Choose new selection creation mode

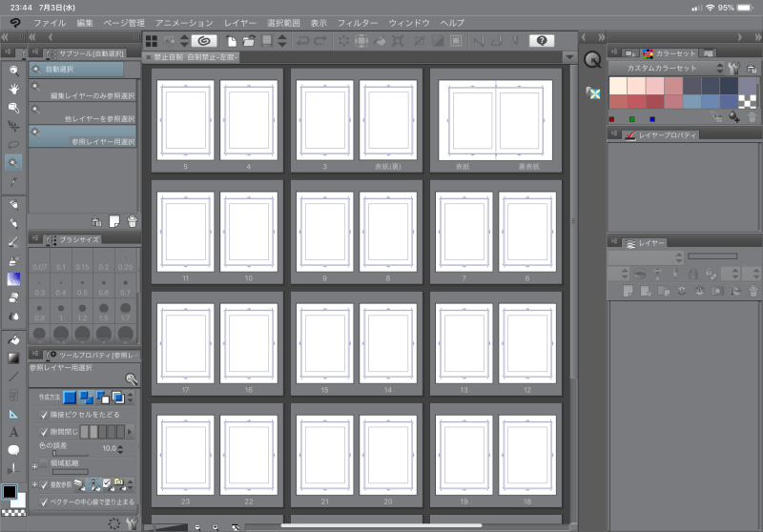(70, 398)
